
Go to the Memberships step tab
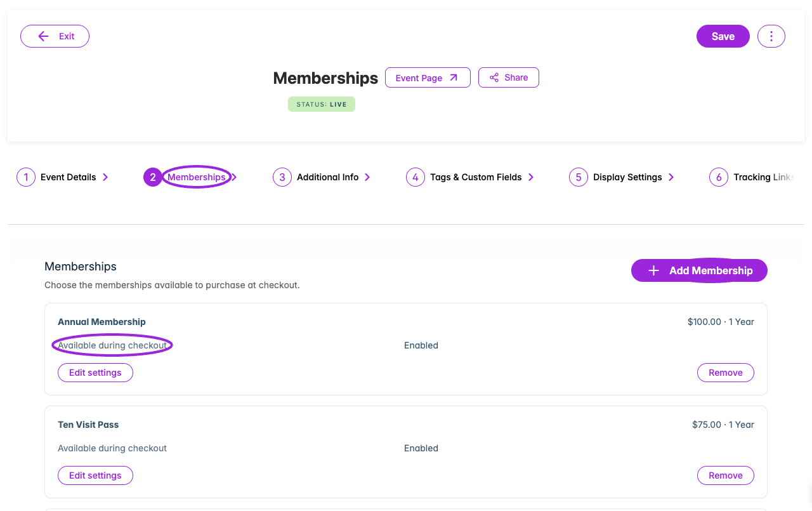coord(196,177)
